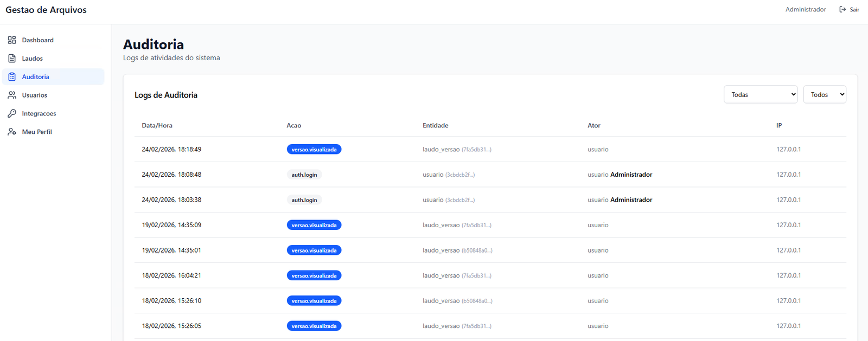The width and height of the screenshot is (868, 341).
Task: Click the Administrador name in header
Action: coord(806,10)
